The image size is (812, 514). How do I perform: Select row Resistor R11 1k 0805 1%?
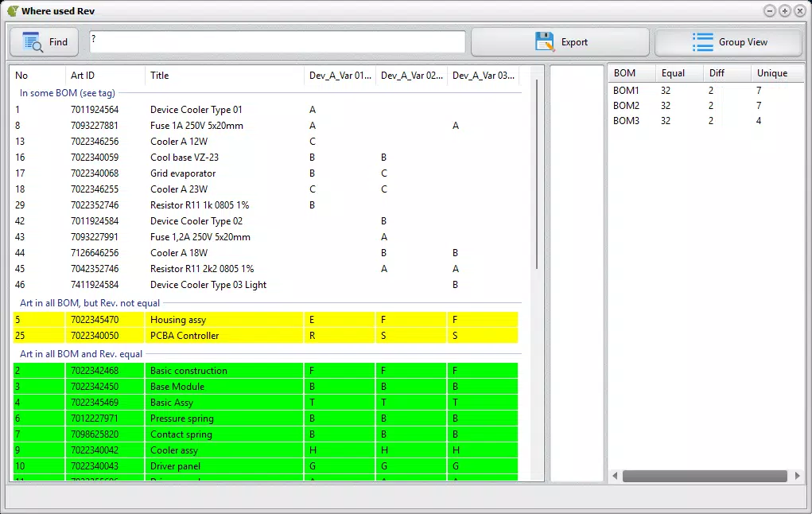266,205
